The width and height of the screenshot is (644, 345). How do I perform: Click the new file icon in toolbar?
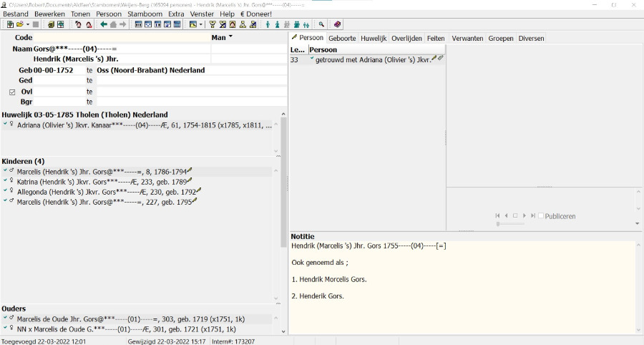[10, 24]
